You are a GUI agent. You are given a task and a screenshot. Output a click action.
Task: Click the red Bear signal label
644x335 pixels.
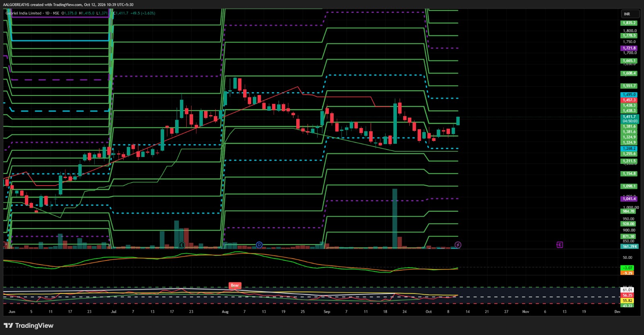(235, 285)
